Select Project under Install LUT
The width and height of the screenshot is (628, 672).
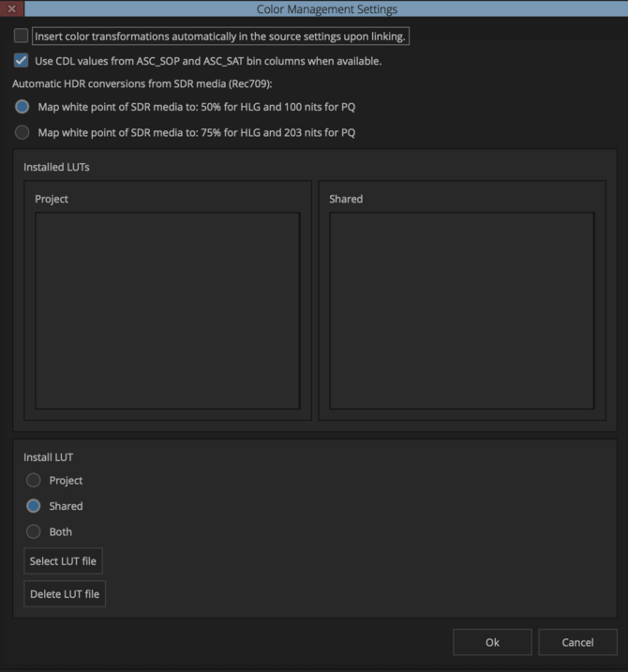click(34, 480)
